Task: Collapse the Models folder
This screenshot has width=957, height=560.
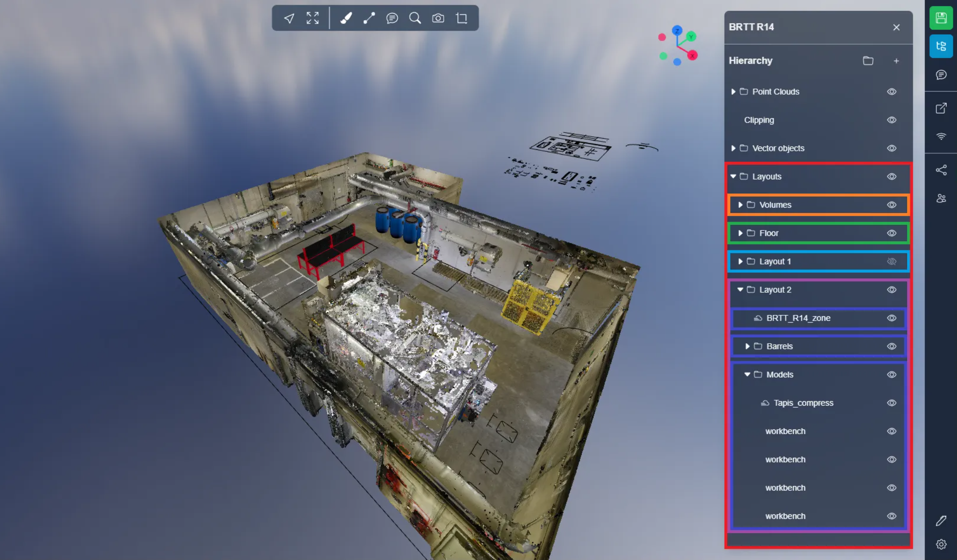Action: coord(747,375)
